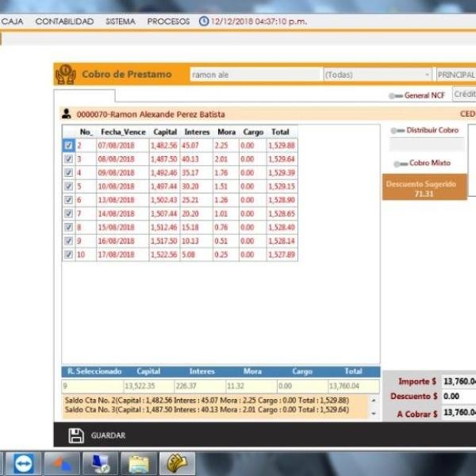Open the PROCESOS menu

[x=168, y=21]
